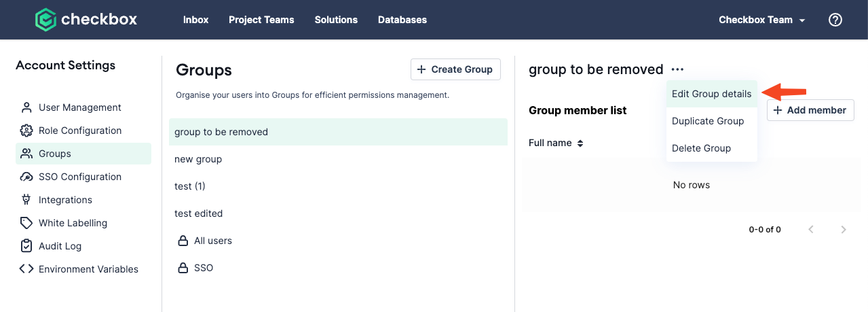
Task: Open the Inbox nav item
Action: 195,20
